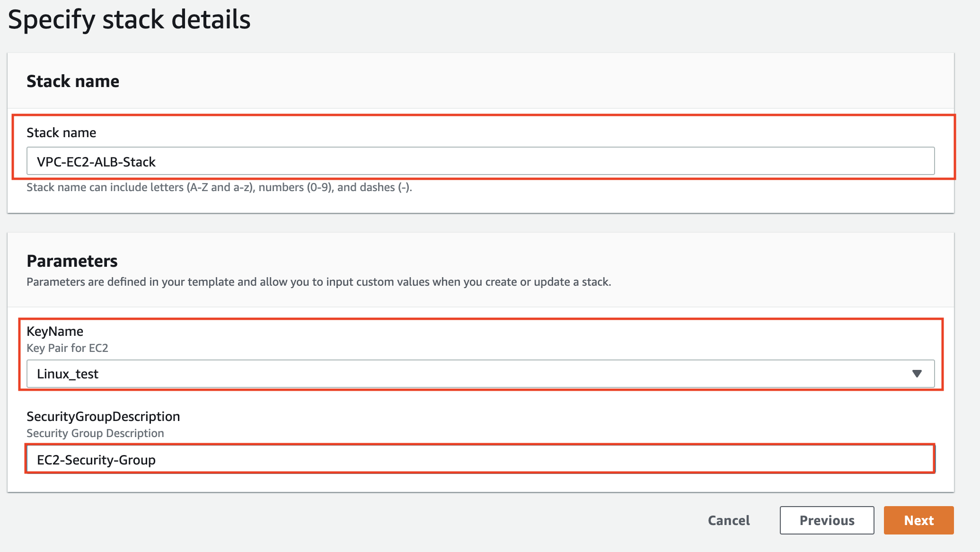Viewport: 980px width, 552px height.
Task: Click the Previous button
Action: coord(826,520)
